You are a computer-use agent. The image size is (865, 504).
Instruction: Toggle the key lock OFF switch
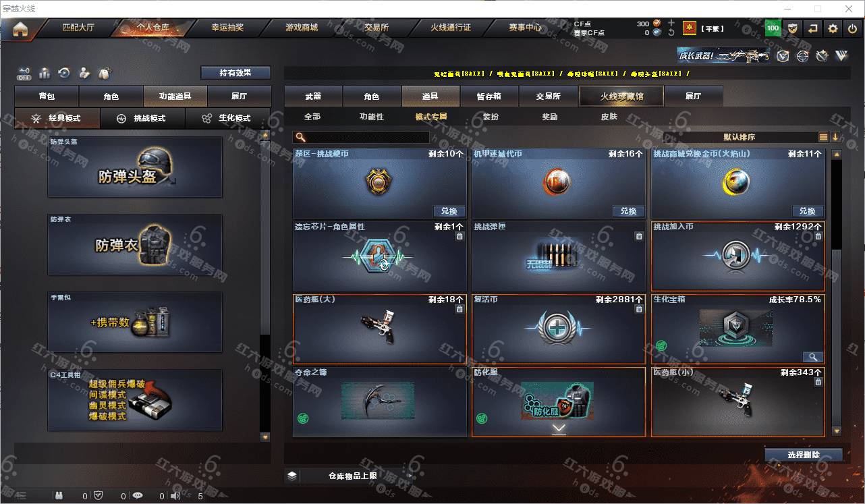point(24,73)
